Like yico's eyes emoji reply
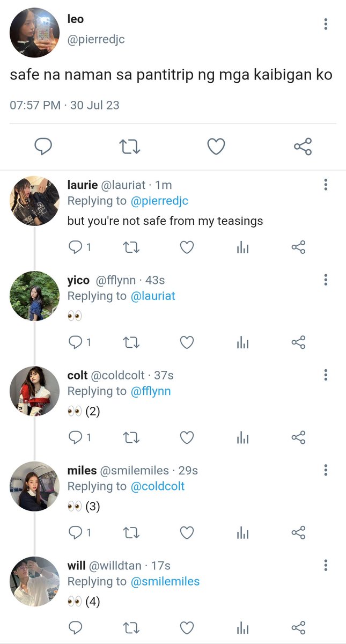This screenshot has width=346, height=644. [x=186, y=342]
